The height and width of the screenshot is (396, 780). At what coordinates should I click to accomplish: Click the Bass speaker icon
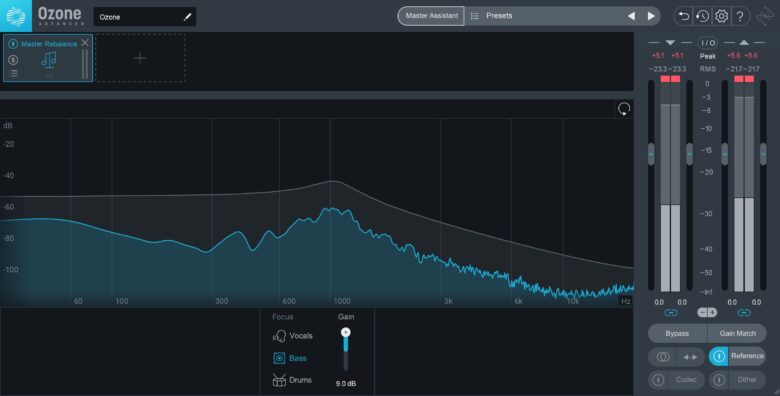pyautogui.click(x=279, y=358)
